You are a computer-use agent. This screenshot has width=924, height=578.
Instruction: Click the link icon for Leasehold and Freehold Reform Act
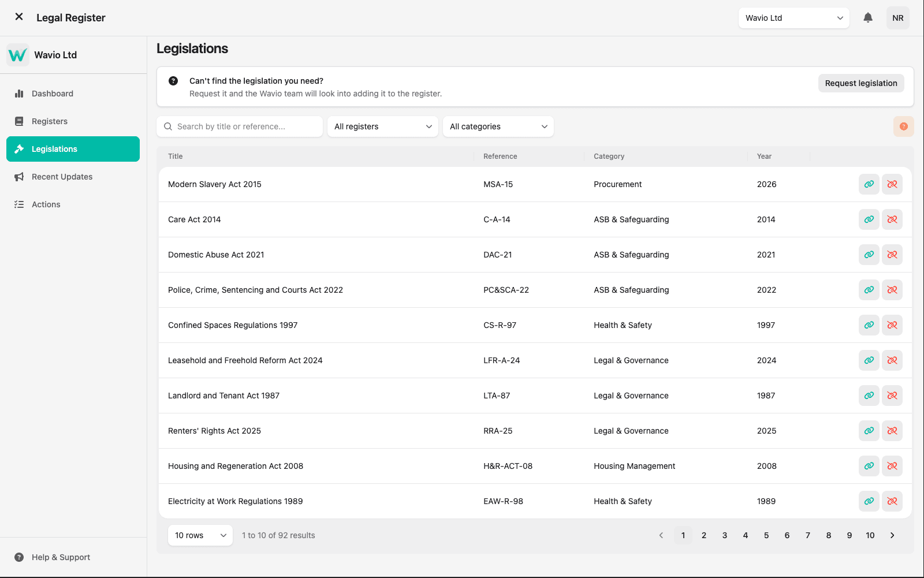point(869,360)
